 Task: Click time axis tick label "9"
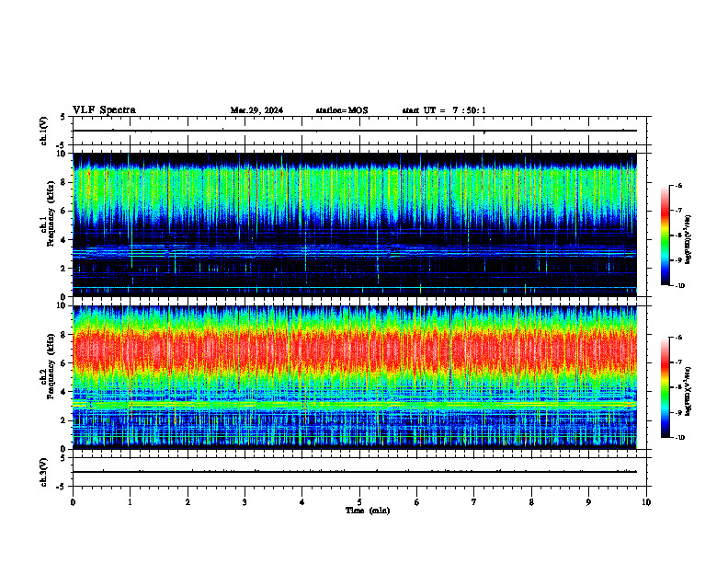[588, 502]
